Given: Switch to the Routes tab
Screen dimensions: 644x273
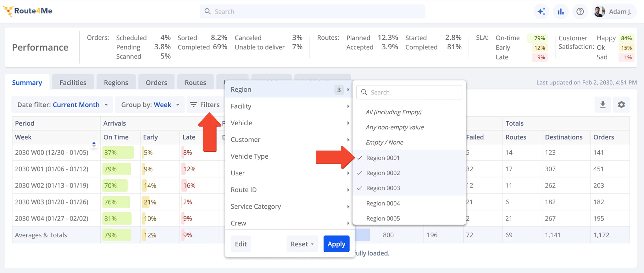Looking at the screenshot, I should coord(195,83).
